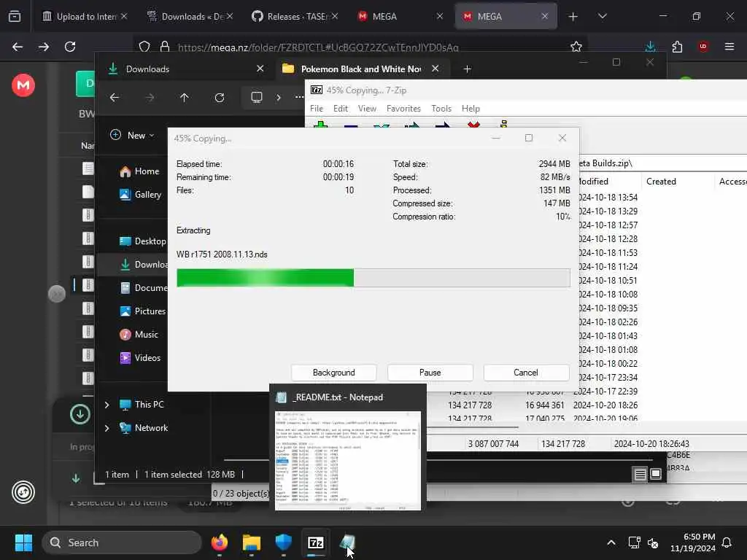The width and height of the screenshot is (747, 560).
Task: Expand the This PC tree node
Action: click(x=107, y=405)
